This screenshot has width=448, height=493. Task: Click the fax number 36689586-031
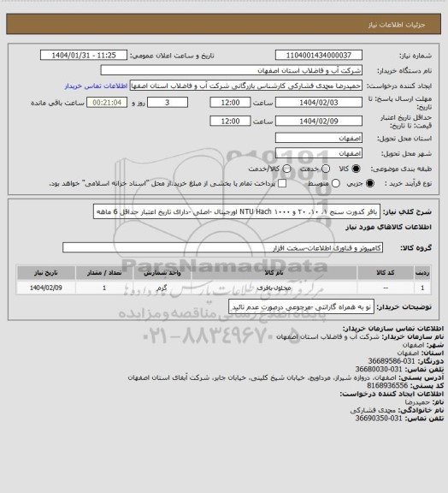pyautogui.click(x=392, y=361)
